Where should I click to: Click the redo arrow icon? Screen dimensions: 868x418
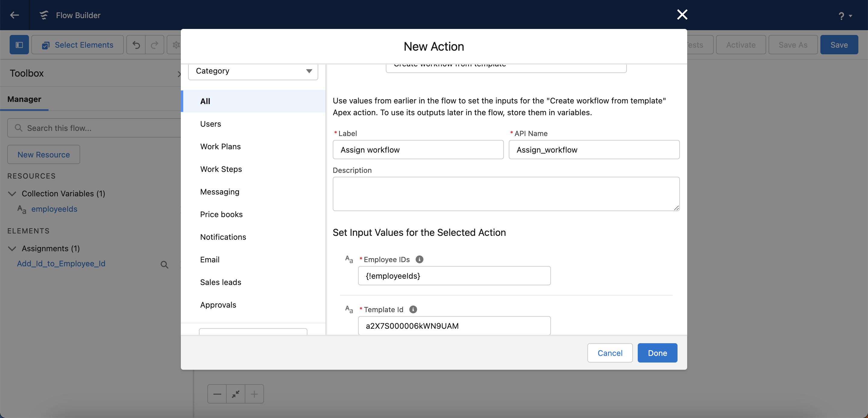coord(155,45)
